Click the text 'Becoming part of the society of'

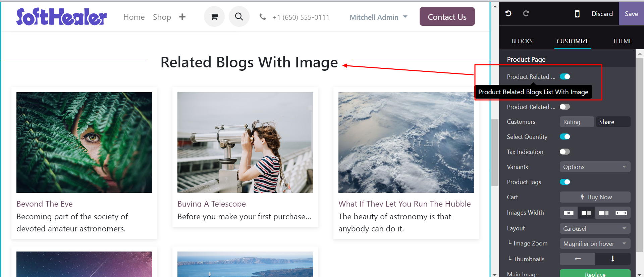coord(72,217)
